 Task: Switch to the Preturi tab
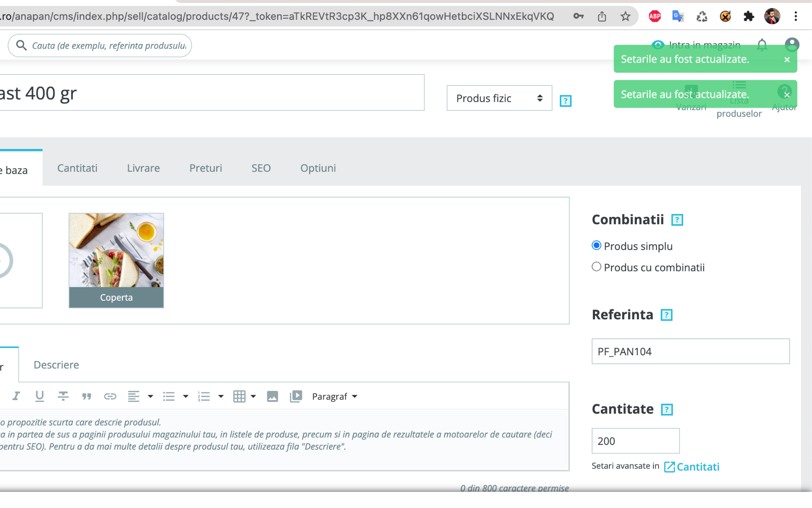[x=206, y=168]
